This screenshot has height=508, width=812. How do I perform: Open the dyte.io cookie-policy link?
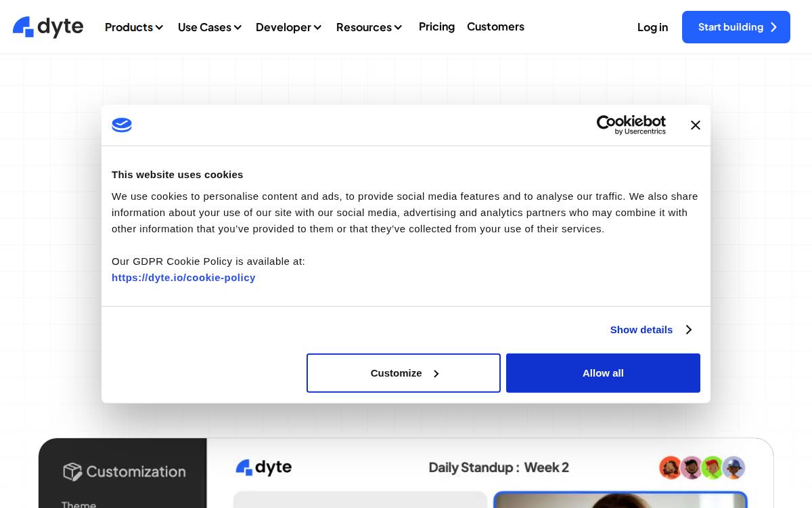(x=183, y=278)
